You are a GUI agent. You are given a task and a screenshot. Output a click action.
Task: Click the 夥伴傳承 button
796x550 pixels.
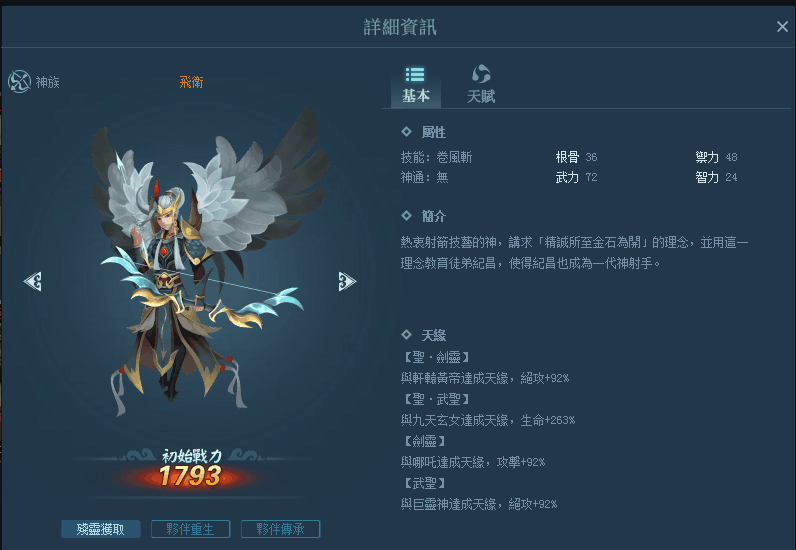280,529
